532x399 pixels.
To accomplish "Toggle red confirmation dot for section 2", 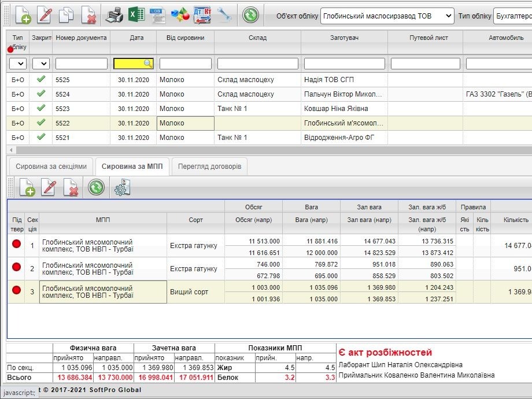I will coord(16,267).
